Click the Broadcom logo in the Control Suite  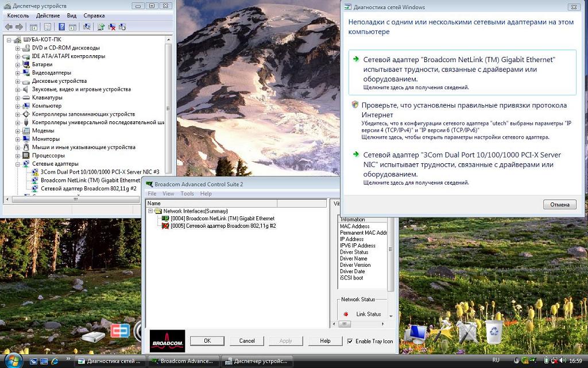pyautogui.click(x=167, y=341)
